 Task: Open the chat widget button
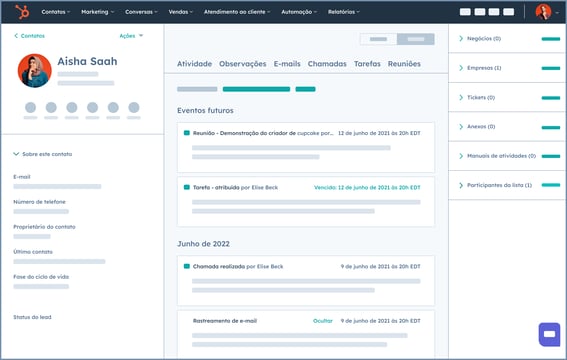pyautogui.click(x=549, y=334)
